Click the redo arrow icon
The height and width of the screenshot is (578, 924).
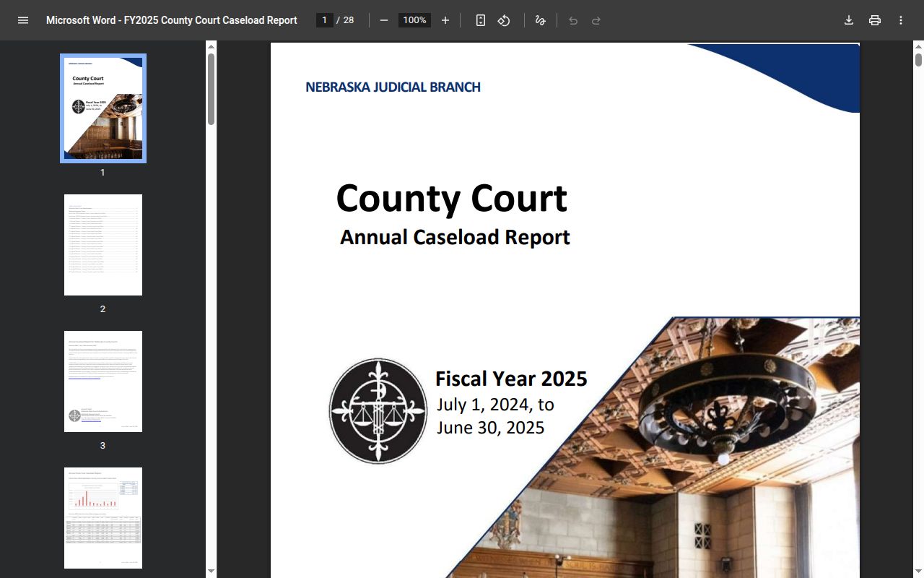coord(596,20)
